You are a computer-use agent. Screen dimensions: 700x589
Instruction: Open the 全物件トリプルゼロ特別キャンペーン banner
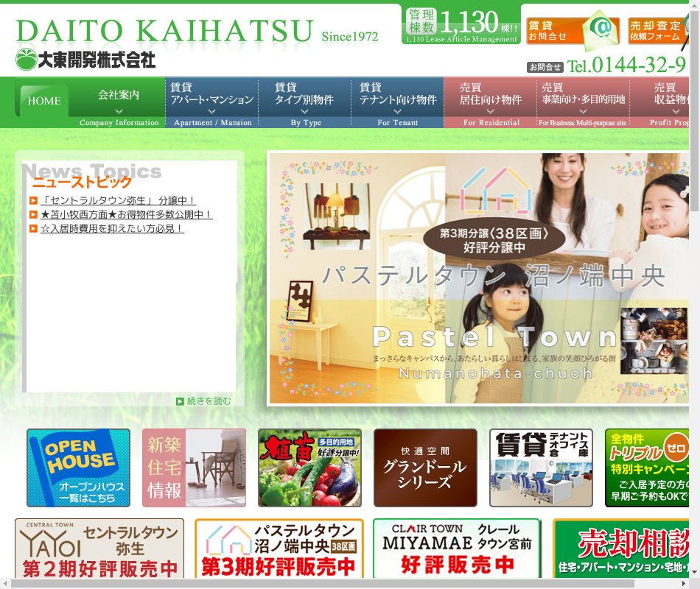pyautogui.click(x=647, y=468)
